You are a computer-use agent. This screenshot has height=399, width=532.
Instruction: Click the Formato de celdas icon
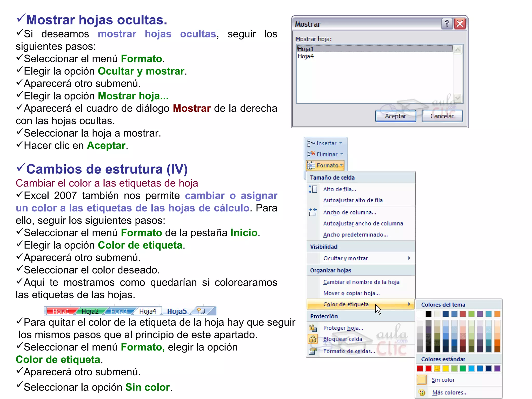pos(312,351)
